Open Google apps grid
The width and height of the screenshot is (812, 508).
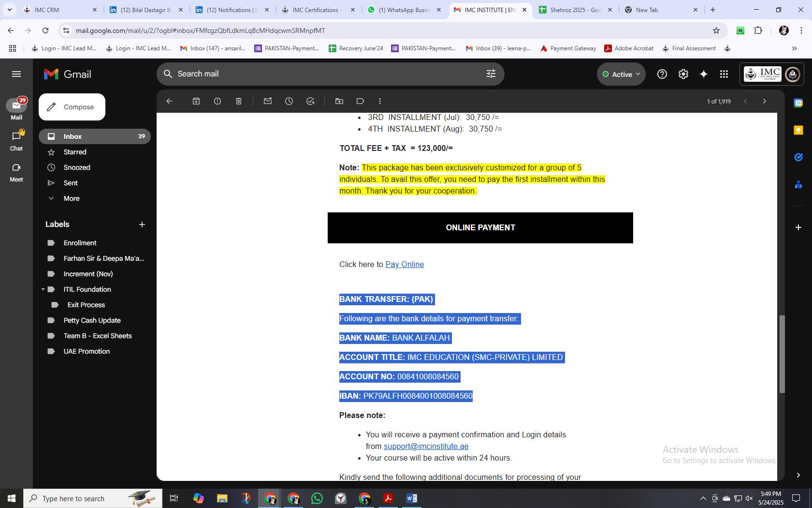724,74
